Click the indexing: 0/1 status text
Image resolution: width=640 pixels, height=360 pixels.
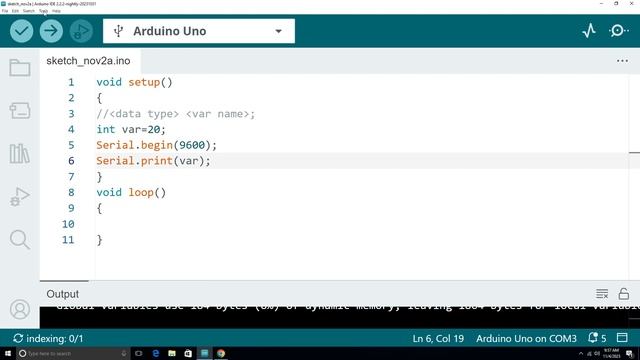tap(55, 338)
